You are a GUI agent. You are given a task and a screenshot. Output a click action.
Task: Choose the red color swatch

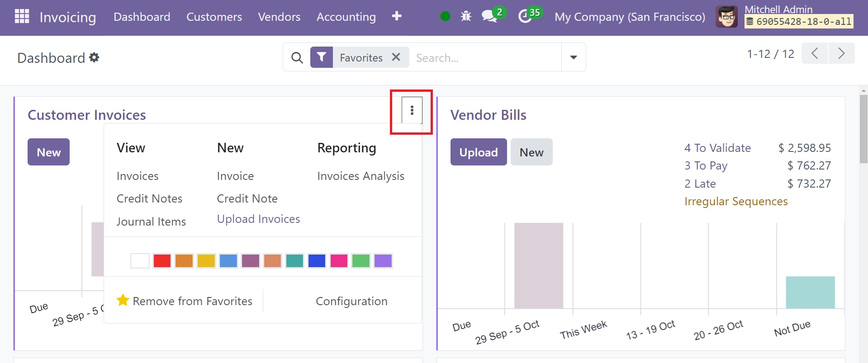pyautogui.click(x=162, y=261)
